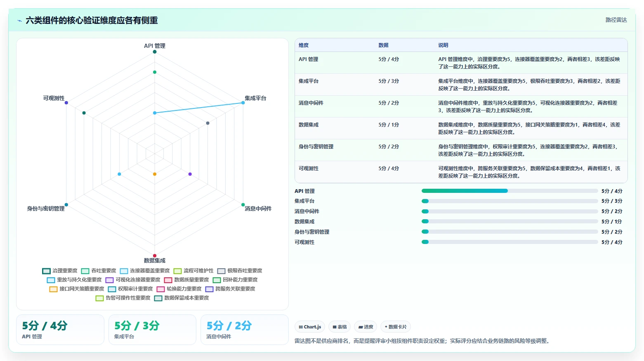Toggle 数据保留成本重要度 legend entry
The height and width of the screenshot is (361, 644).
(182, 298)
